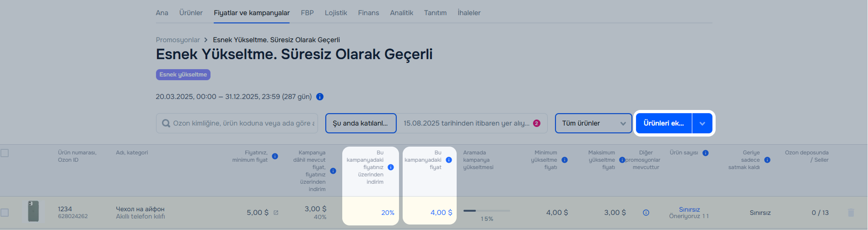Click the info icon beside the Fiyatınız, minimum fiyat header
The image size is (868, 230).
(275, 156)
